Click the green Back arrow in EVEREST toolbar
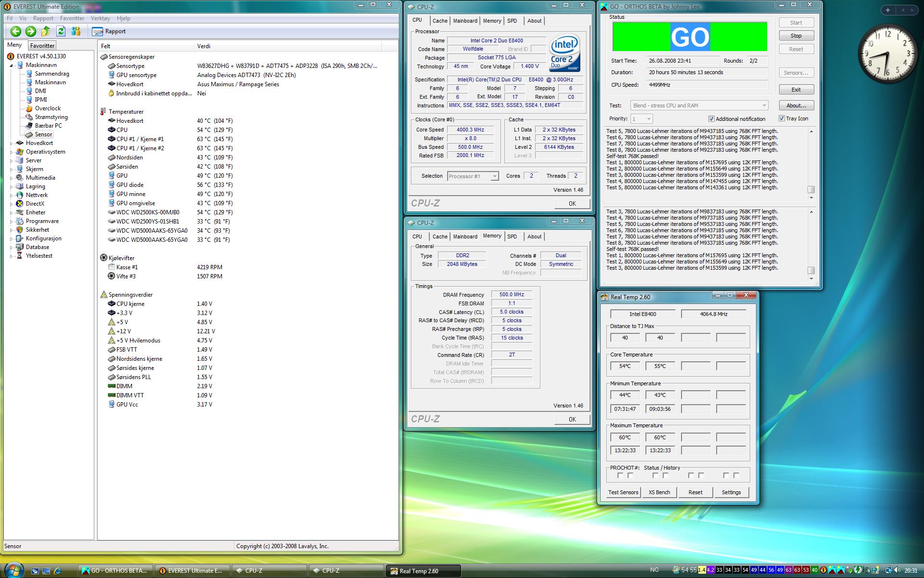The height and width of the screenshot is (578, 924). pos(16,31)
